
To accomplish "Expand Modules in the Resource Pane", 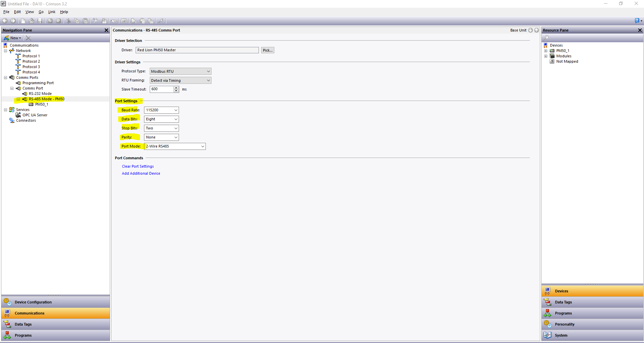I will [x=546, y=56].
